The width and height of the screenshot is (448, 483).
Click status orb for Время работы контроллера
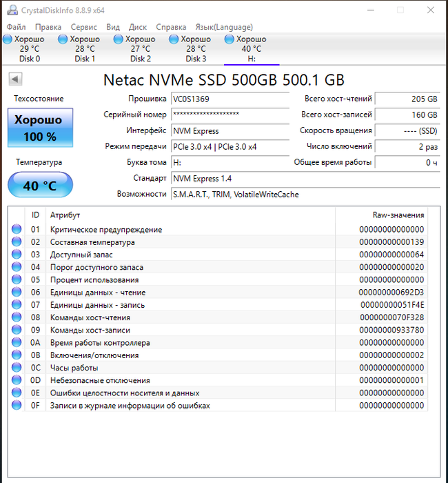(17, 342)
